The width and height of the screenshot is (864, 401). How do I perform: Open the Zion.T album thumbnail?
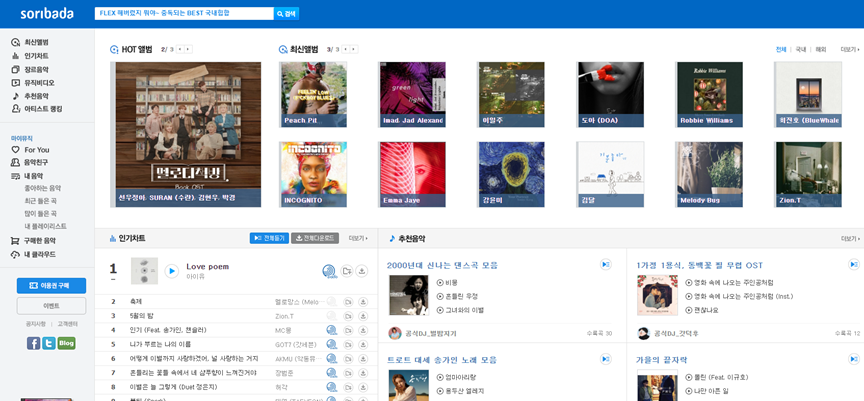(808, 174)
